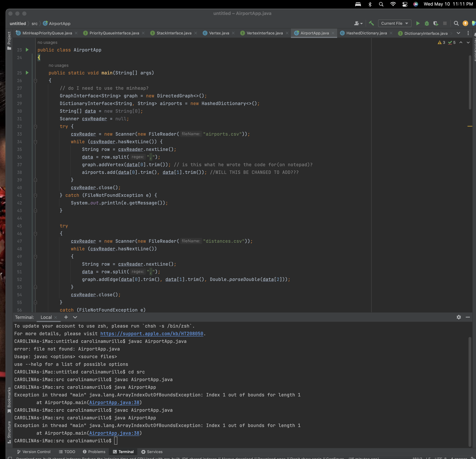The width and height of the screenshot is (476, 459).
Task: Run main method from gutter on line 25
Action: pos(27,73)
